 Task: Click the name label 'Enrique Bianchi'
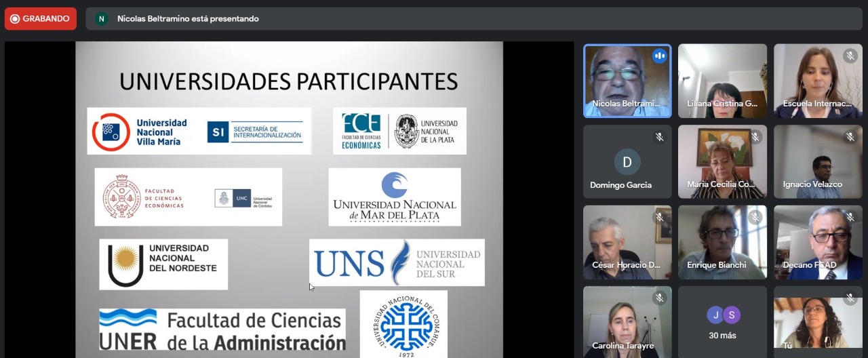pyautogui.click(x=716, y=265)
